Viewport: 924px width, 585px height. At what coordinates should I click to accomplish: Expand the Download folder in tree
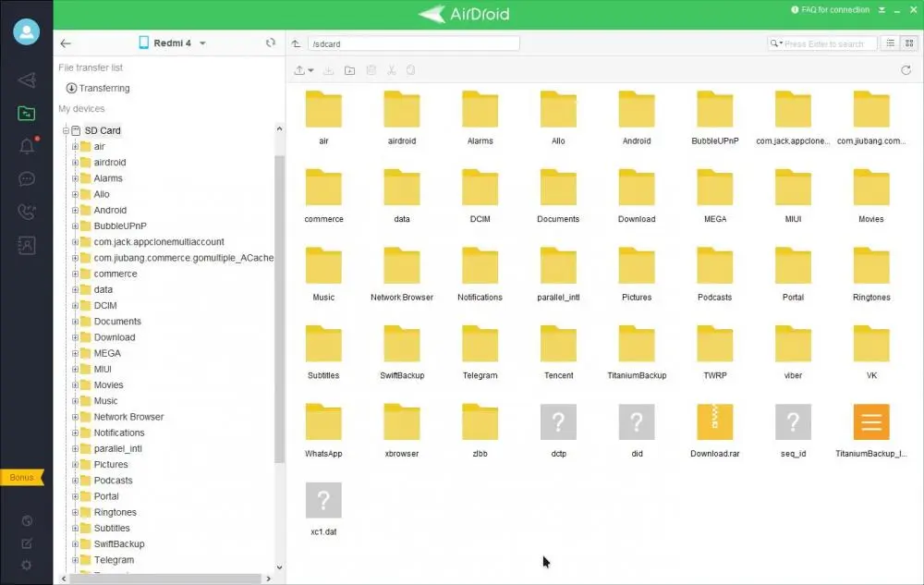tap(76, 337)
